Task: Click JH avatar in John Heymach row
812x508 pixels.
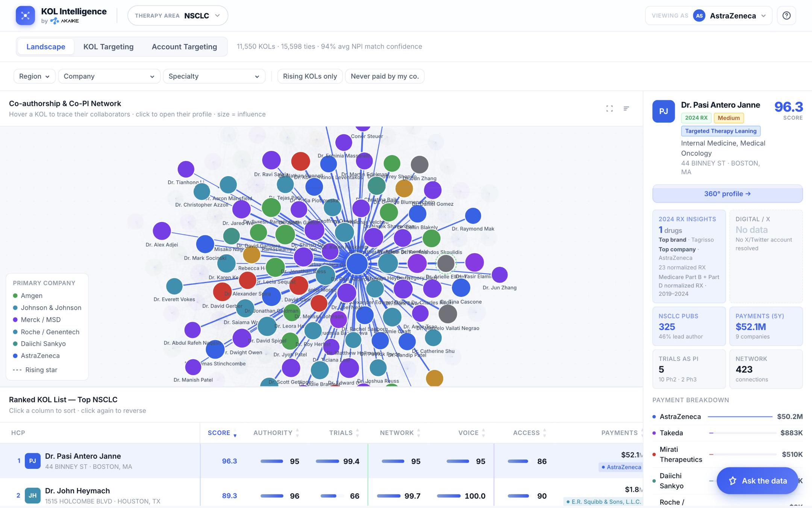Action: 33,496
